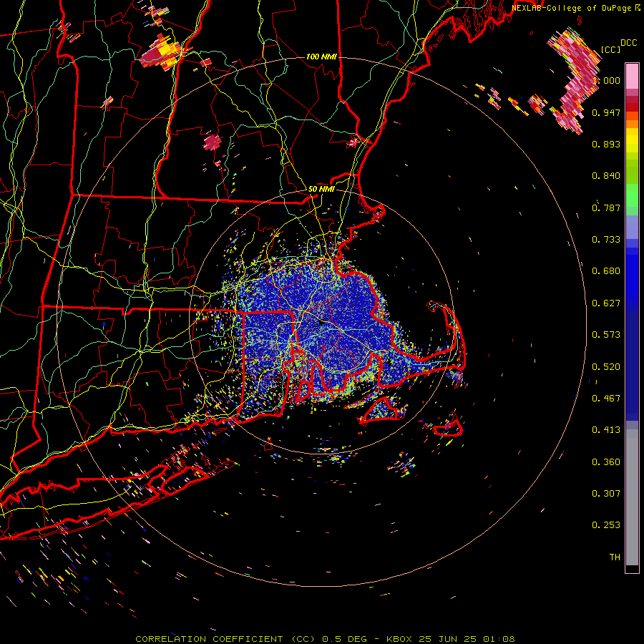Click the orange segment of color bar
Image resolution: width=644 pixels, height=644 pixels.
pyautogui.click(x=632, y=120)
